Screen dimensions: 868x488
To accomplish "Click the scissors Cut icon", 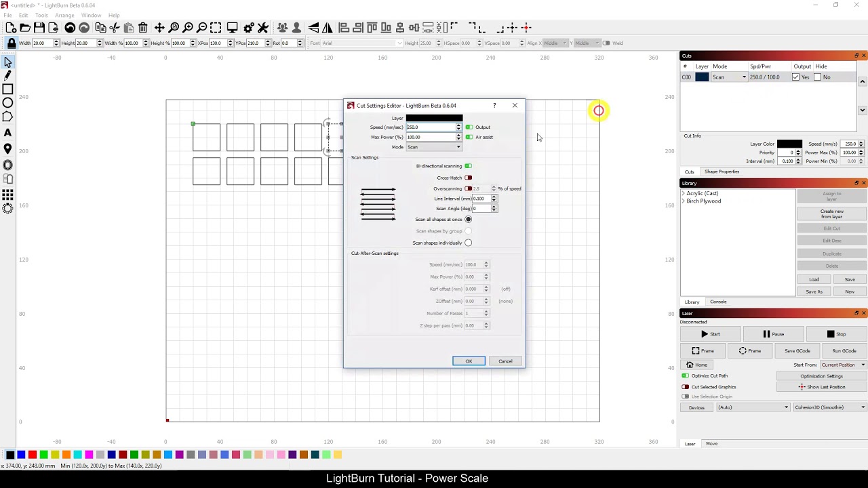I will tap(115, 28).
